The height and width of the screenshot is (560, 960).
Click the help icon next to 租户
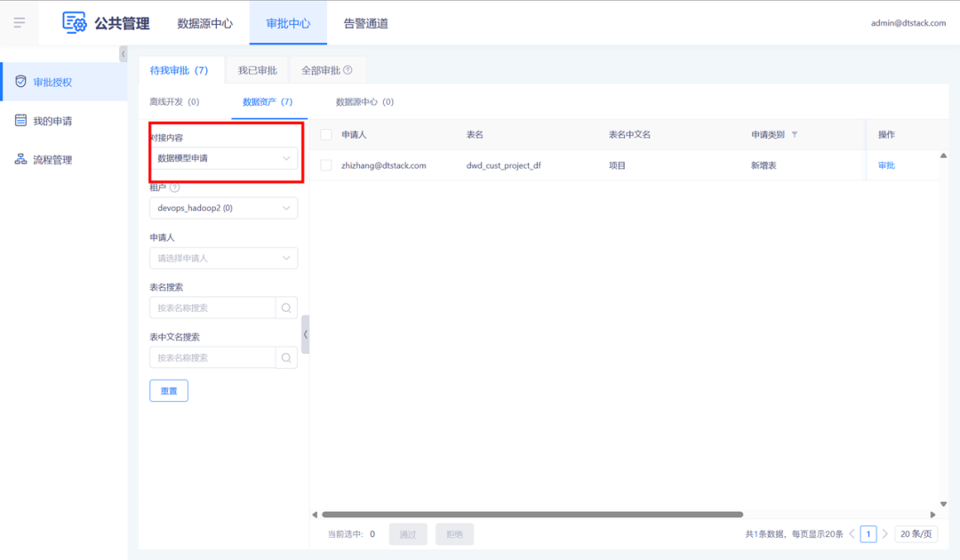pyautogui.click(x=175, y=186)
